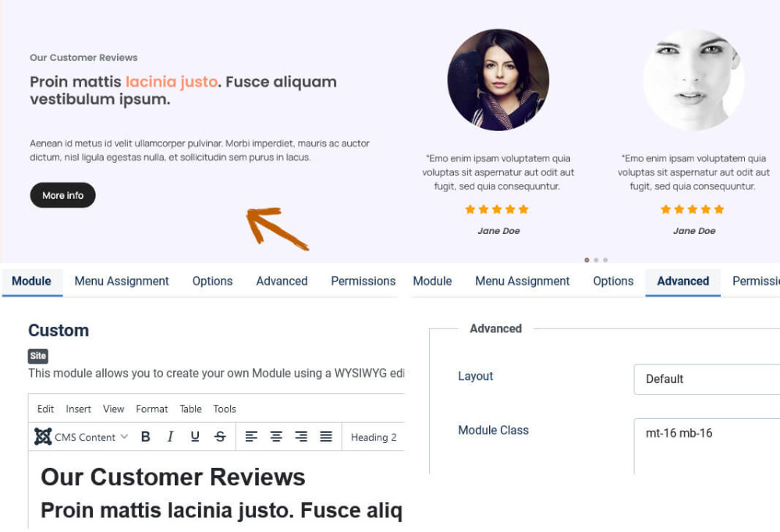Click the dark-haired woman's round photo

tap(498, 80)
